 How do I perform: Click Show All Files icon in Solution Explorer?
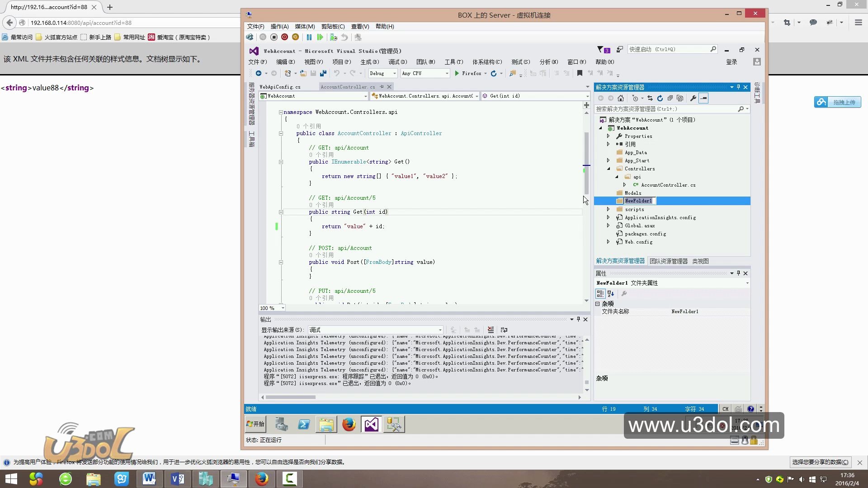pos(680,99)
